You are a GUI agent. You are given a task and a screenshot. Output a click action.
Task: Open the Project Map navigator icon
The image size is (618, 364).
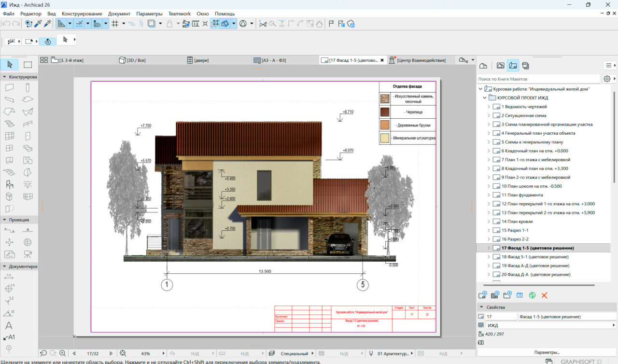tap(483, 66)
